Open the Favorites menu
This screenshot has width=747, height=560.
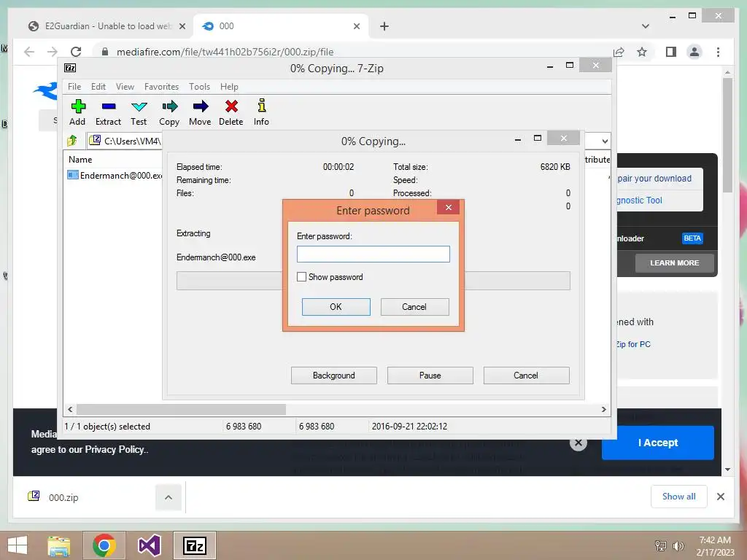tap(161, 87)
